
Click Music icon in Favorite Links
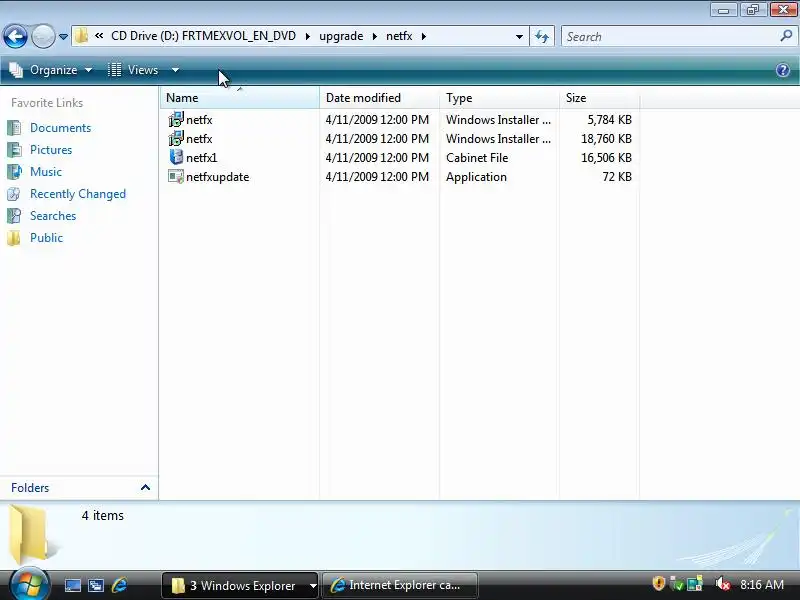14,171
